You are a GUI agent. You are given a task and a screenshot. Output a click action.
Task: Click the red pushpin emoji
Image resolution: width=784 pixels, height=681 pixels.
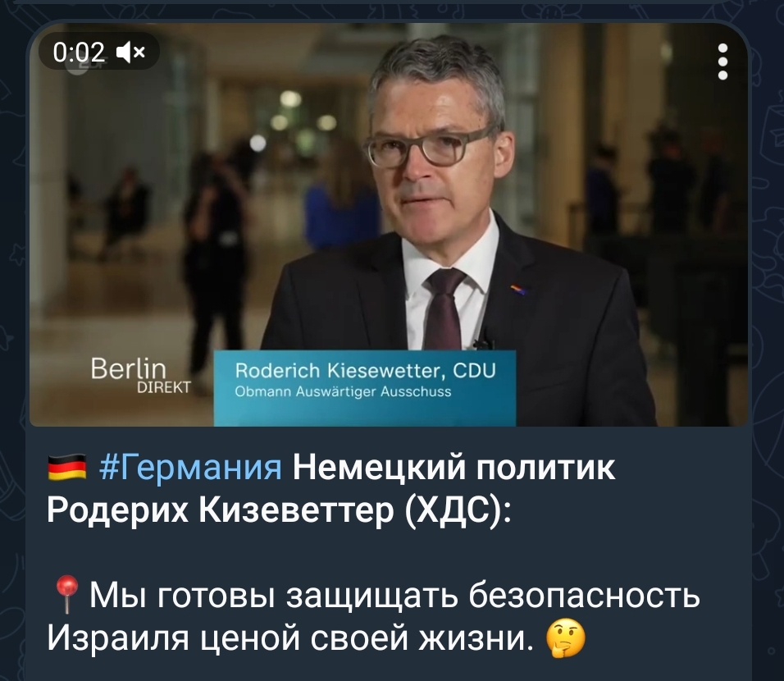point(66,594)
